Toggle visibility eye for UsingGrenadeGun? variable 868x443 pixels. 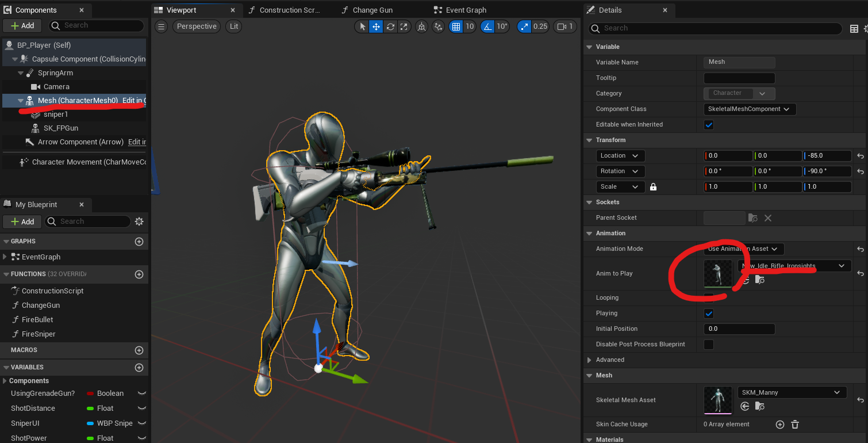tap(141, 394)
